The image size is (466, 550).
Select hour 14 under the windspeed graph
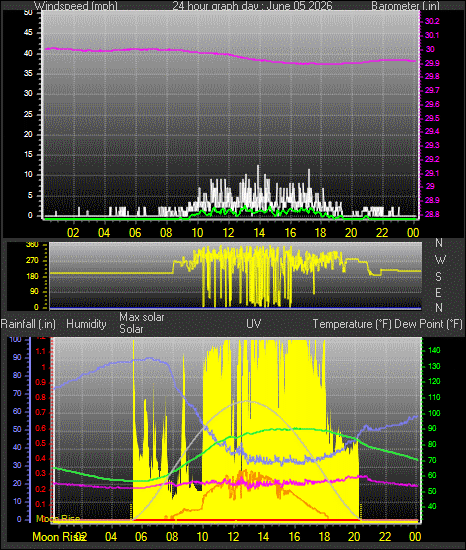click(x=259, y=233)
